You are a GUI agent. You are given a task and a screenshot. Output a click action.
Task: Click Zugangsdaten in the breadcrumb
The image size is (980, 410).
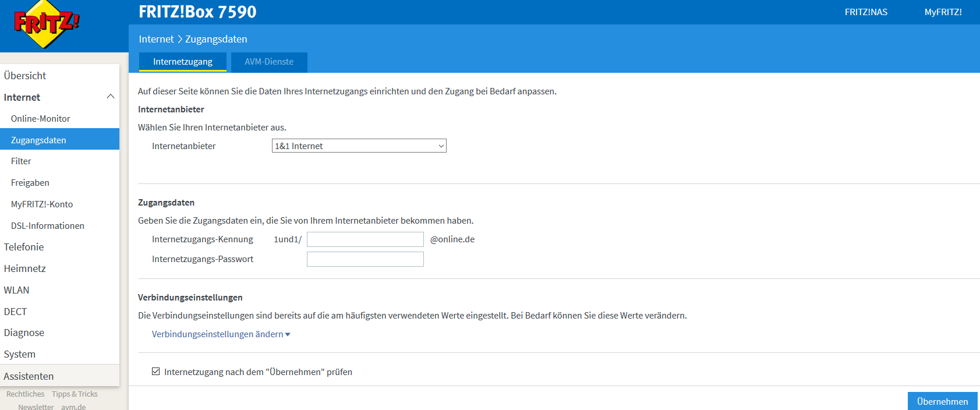pyautogui.click(x=216, y=39)
